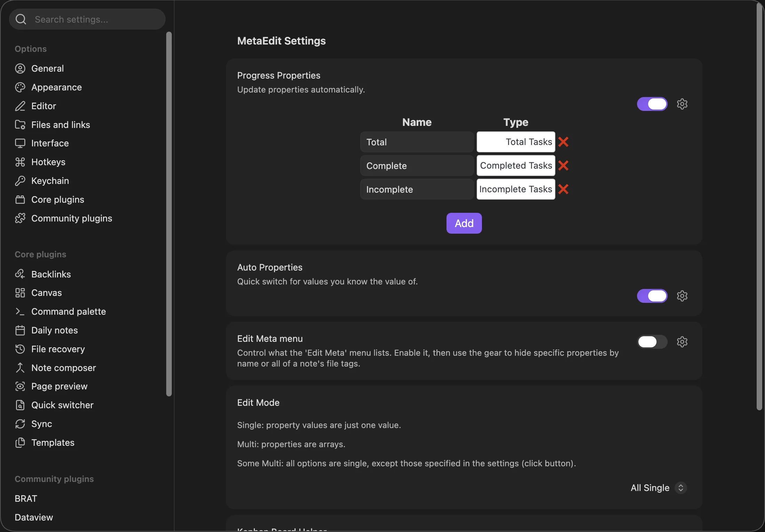Focus the Search settings field
The width and height of the screenshot is (765, 532).
pos(87,19)
